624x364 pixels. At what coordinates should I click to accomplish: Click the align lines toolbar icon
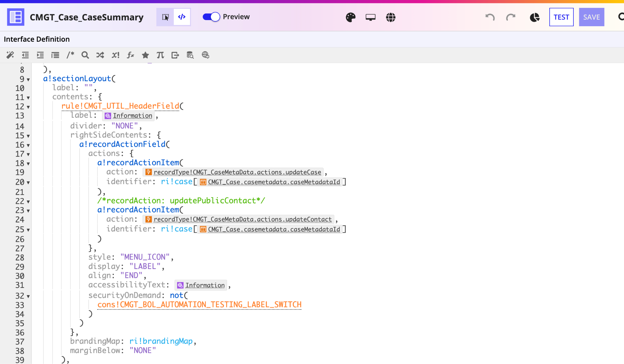pos(55,55)
